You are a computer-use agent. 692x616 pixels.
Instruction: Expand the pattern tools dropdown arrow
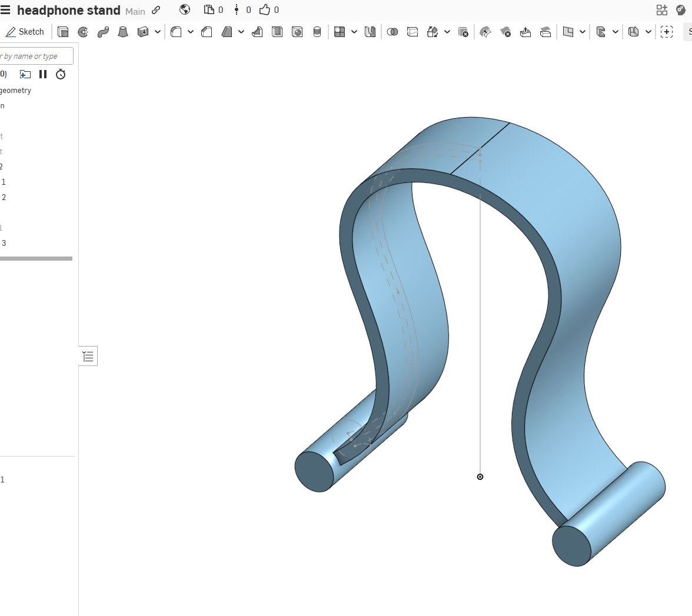point(354,32)
